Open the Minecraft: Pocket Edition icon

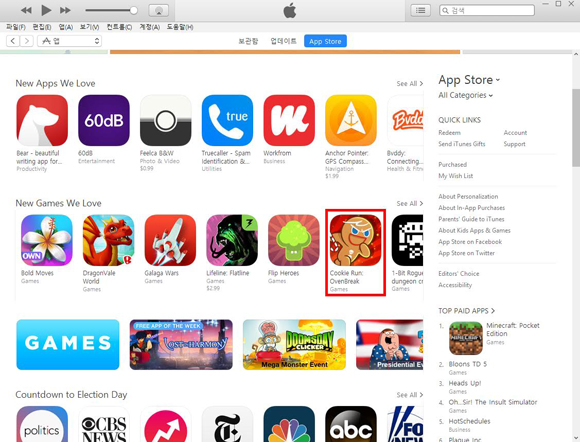tap(466, 338)
